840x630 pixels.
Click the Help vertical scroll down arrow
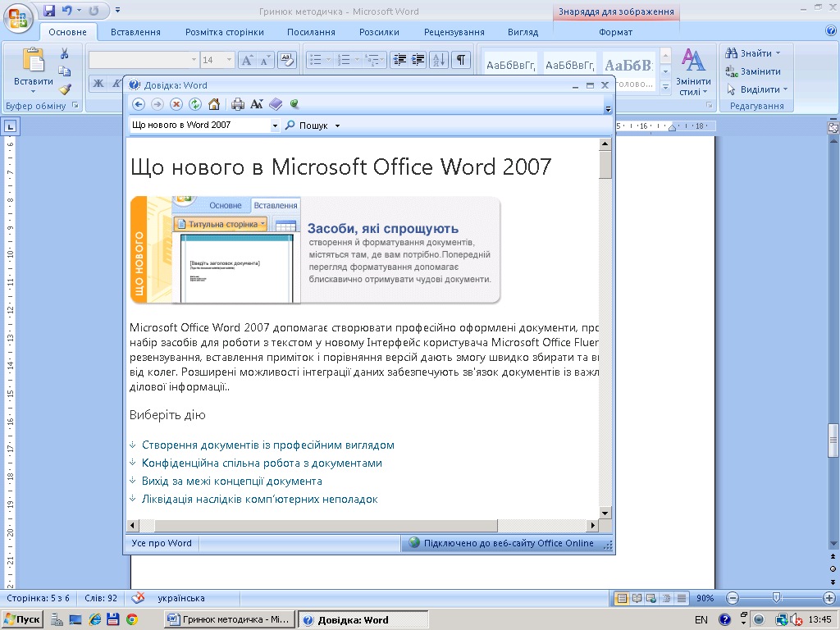(605, 513)
